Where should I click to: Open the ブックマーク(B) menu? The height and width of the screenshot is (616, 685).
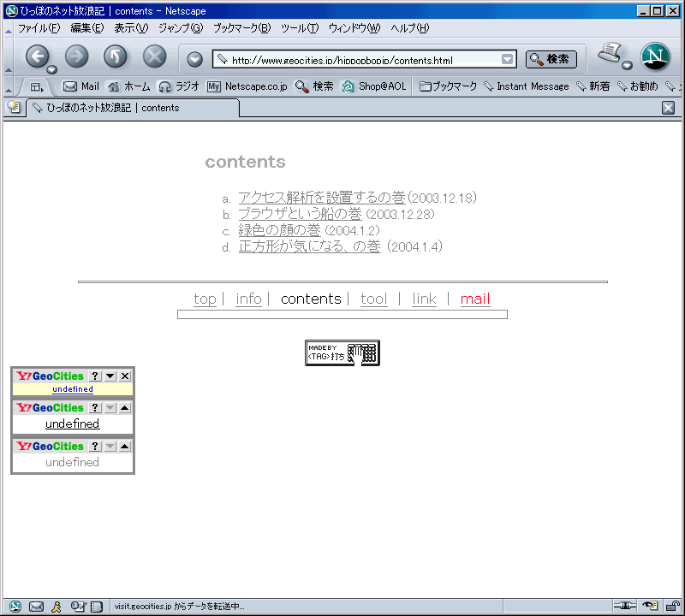pyautogui.click(x=241, y=28)
